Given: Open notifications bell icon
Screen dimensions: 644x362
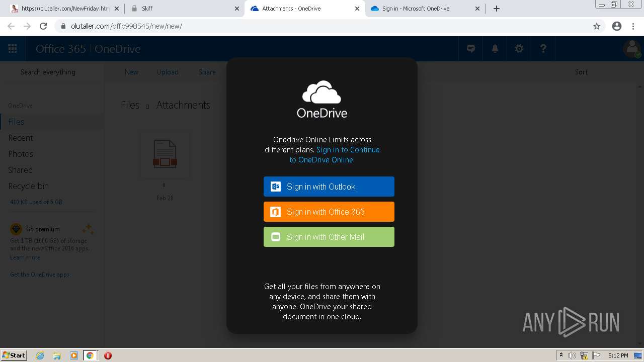Looking at the screenshot, I should [x=495, y=49].
